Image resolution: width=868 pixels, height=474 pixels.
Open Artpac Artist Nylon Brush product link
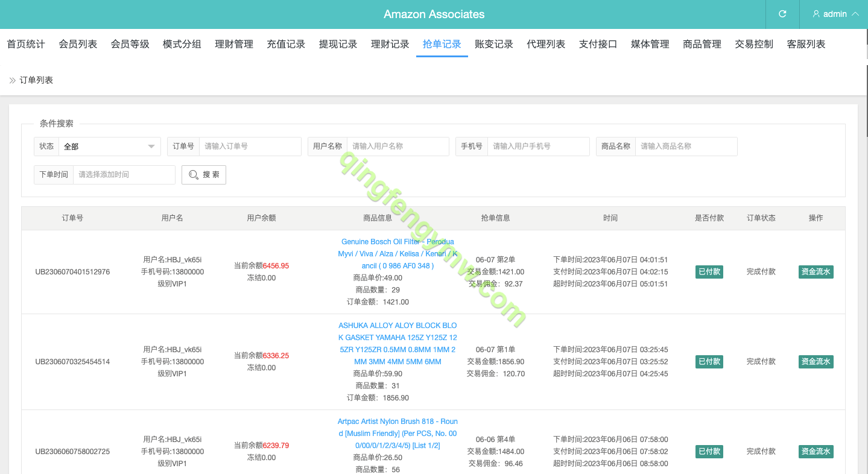click(x=398, y=434)
